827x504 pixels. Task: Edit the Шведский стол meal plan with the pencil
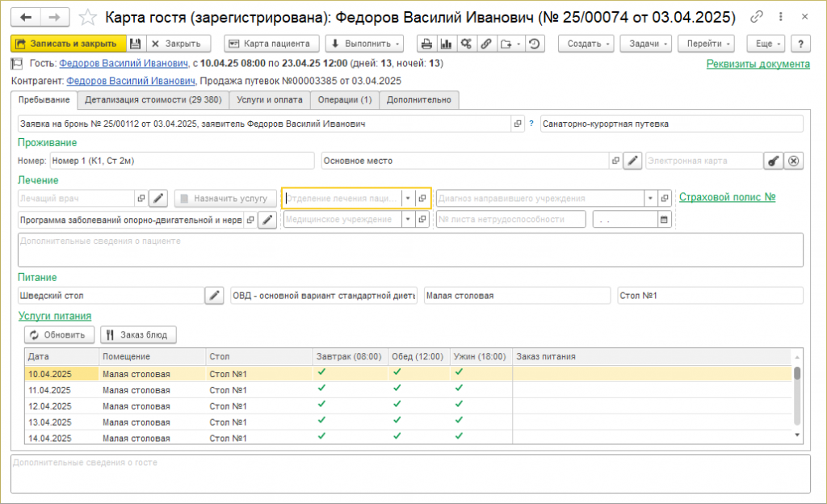click(x=214, y=296)
